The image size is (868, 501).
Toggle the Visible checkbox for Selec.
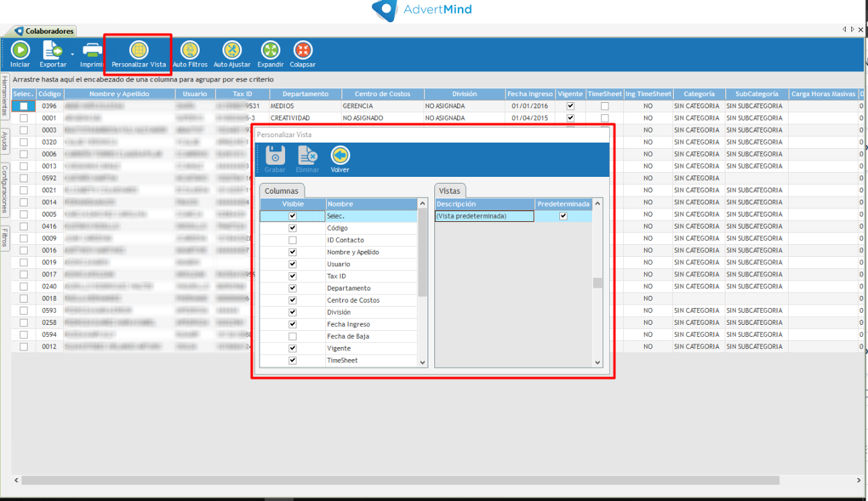(292, 216)
